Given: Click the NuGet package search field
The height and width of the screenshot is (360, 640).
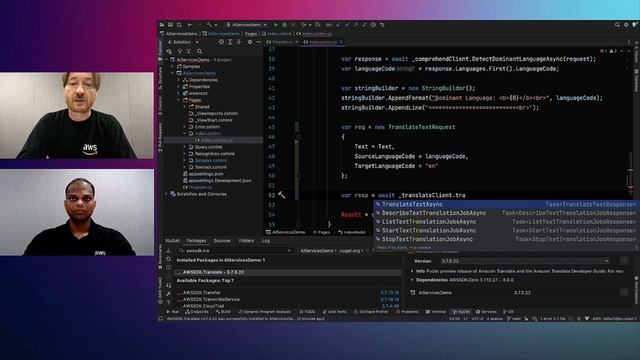Looking at the screenshot, I should click(x=235, y=251).
